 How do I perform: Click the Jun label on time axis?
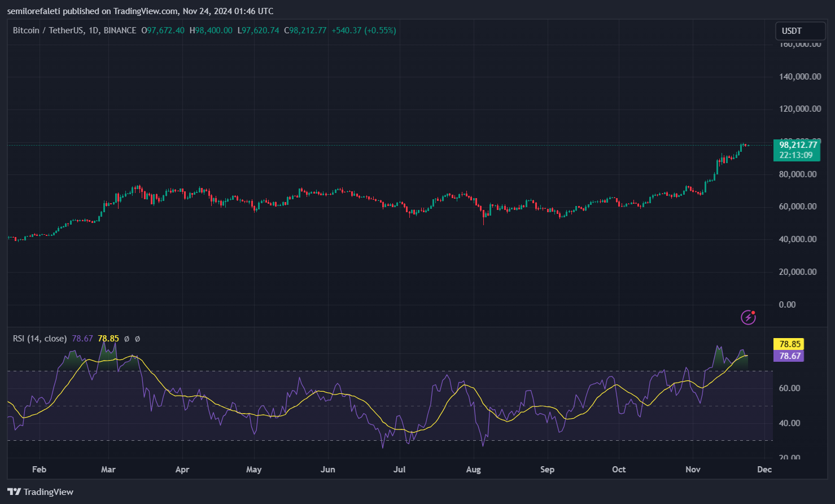(328, 470)
